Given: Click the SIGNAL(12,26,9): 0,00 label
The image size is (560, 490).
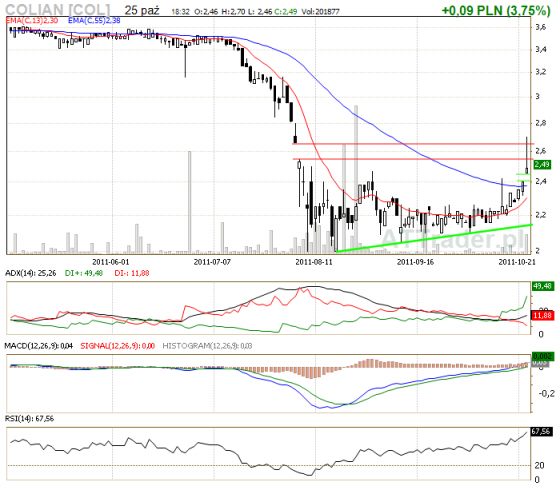Looking at the screenshot, I should coord(118,346).
